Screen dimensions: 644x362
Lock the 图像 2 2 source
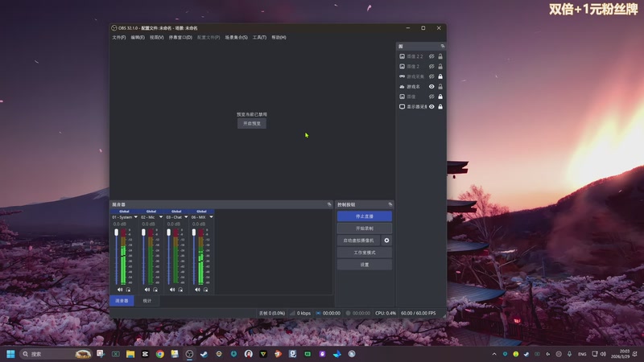[x=440, y=56]
